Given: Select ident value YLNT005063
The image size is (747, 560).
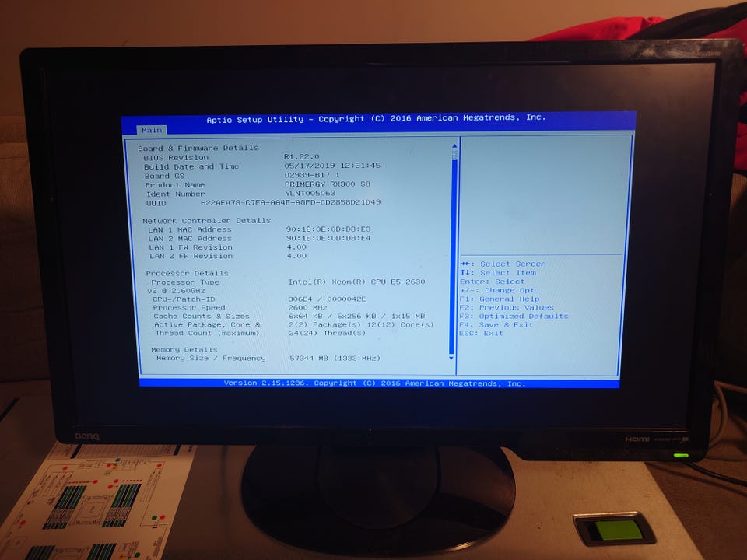Looking at the screenshot, I should point(310,193).
